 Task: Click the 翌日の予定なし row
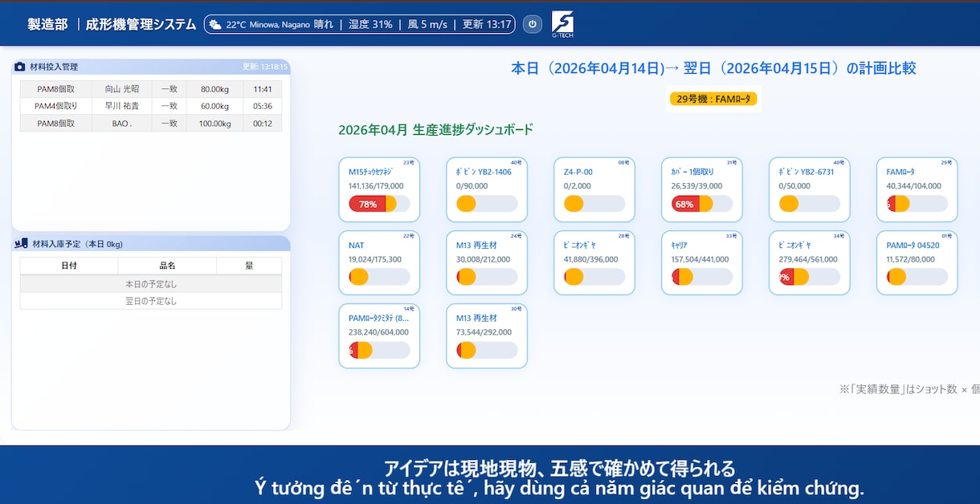click(x=151, y=301)
